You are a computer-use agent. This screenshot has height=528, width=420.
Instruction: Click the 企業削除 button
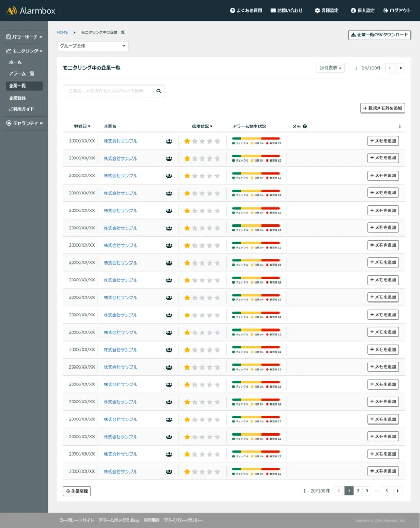[x=77, y=491]
